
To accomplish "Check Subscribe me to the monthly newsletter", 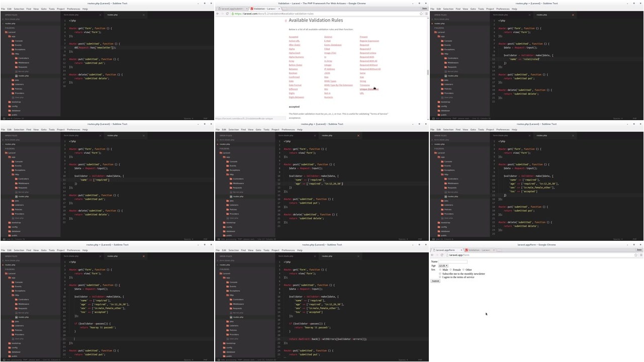I will [x=440, y=274].
